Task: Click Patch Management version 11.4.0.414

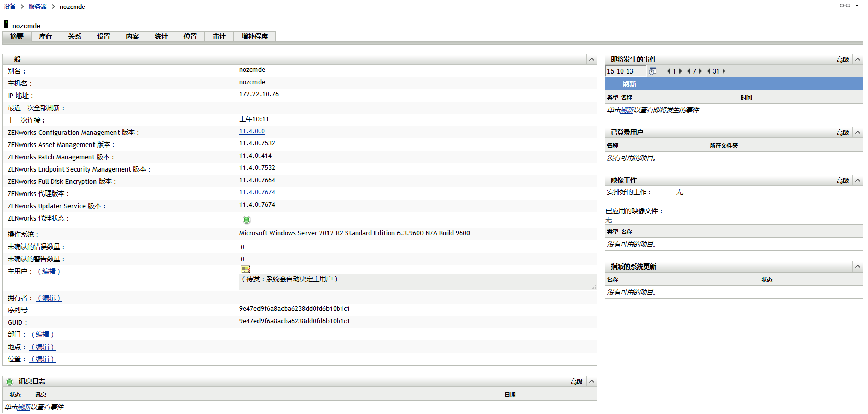Action: [x=255, y=156]
